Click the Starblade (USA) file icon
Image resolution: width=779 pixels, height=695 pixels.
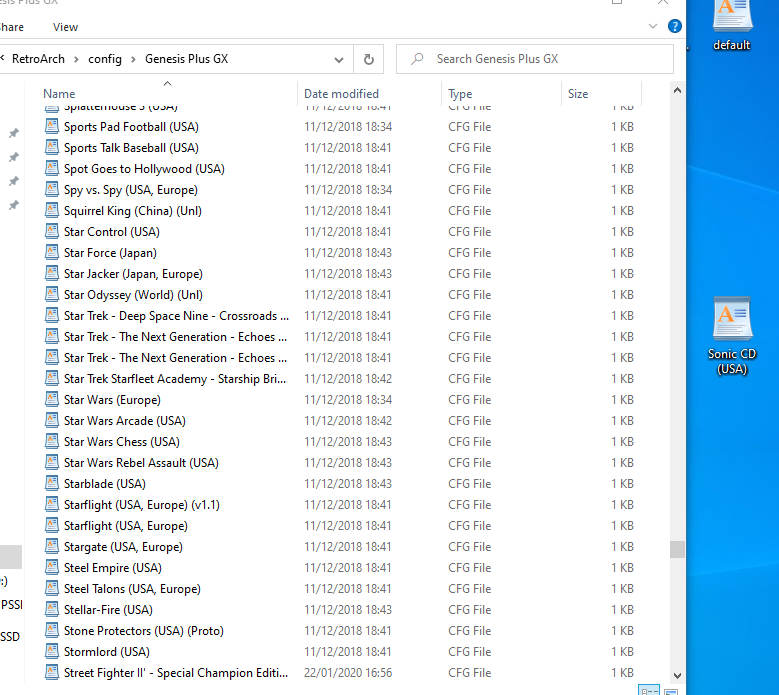click(52, 483)
